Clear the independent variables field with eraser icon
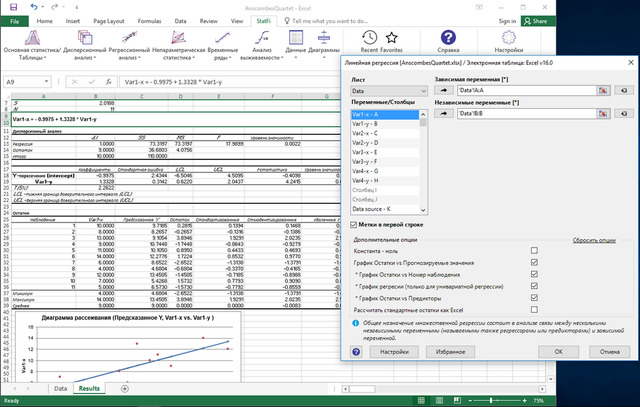Viewport: 640px width, 407px height. (624, 114)
